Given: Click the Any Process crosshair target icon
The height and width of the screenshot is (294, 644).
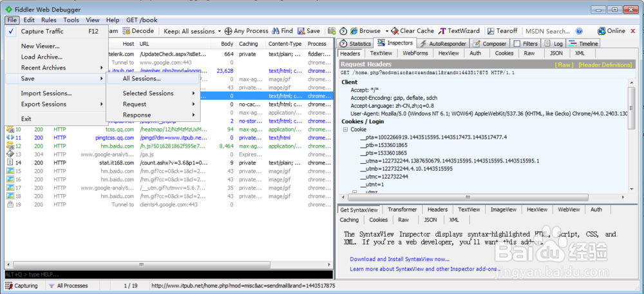Looking at the screenshot, I should 229,31.
